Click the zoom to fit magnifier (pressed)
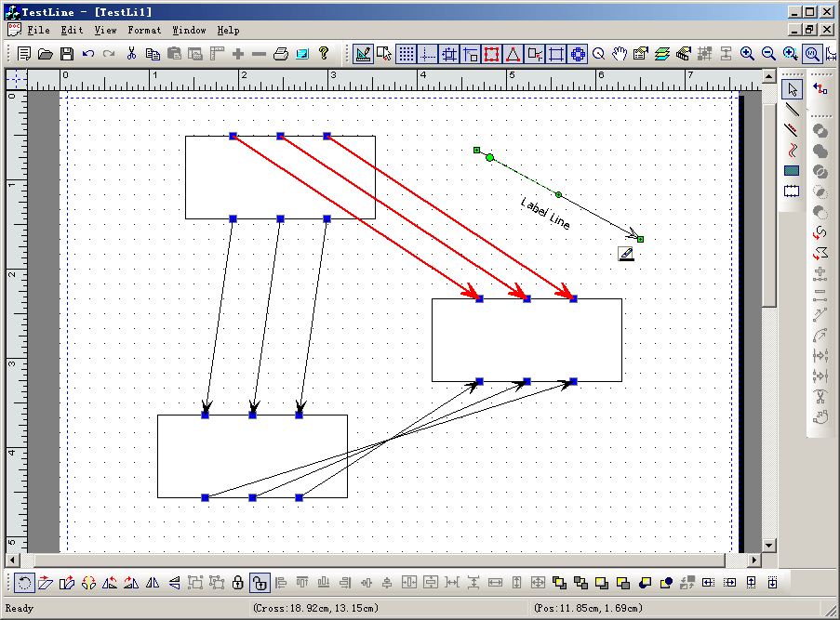 [812, 54]
